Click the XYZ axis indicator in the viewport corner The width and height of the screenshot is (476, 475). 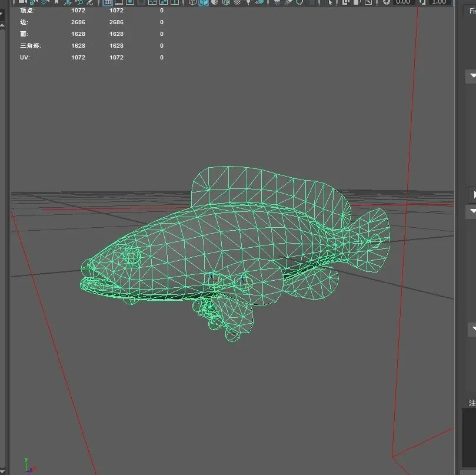29,465
